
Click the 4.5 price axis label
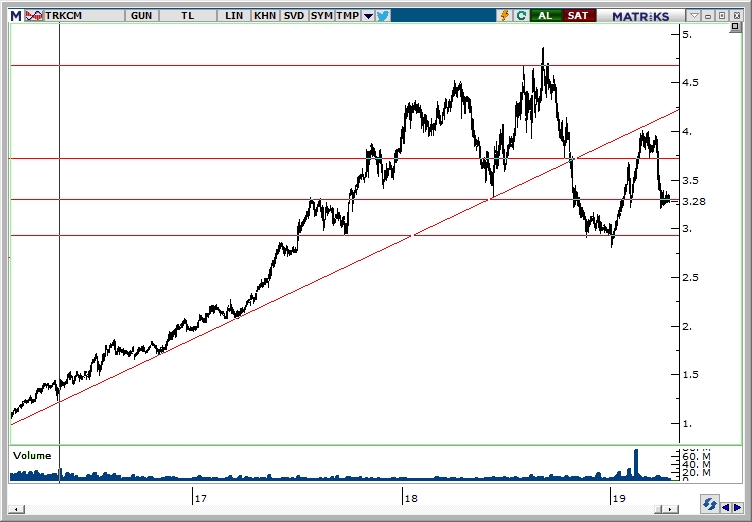(x=691, y=83)
